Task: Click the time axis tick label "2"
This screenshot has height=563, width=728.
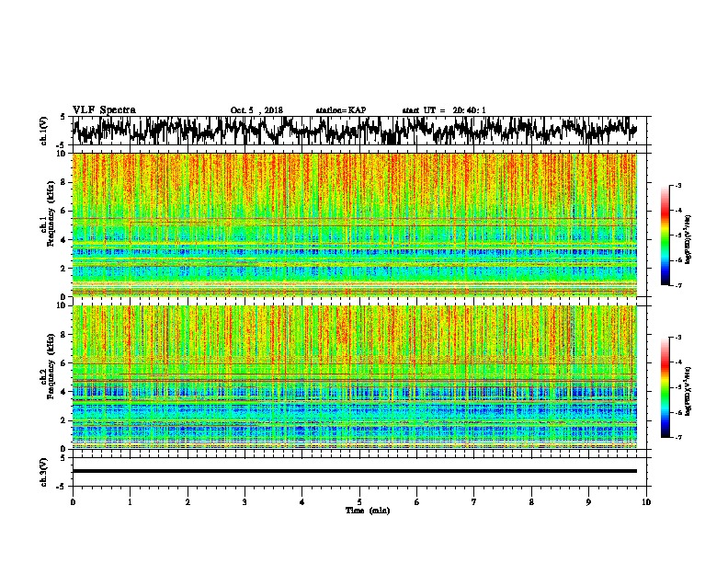Action: (x=188, y=502)
